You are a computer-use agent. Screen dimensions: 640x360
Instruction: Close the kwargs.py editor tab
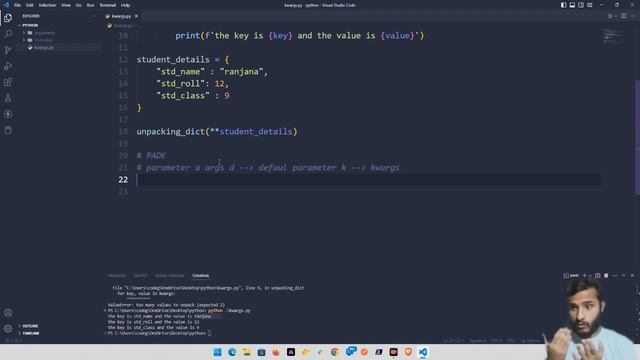(x=136, y=16)
